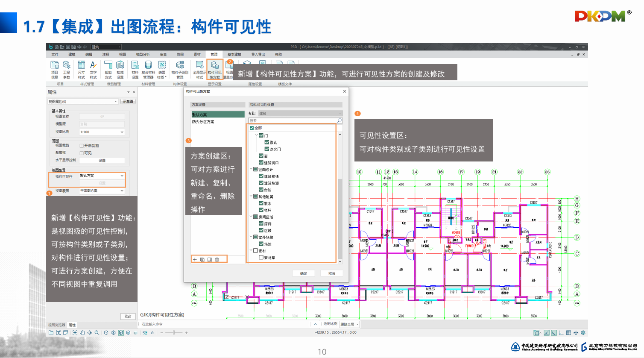Open the 基本建模 ribbon tab
Screen dimensions: 644x358
[234, 54]
